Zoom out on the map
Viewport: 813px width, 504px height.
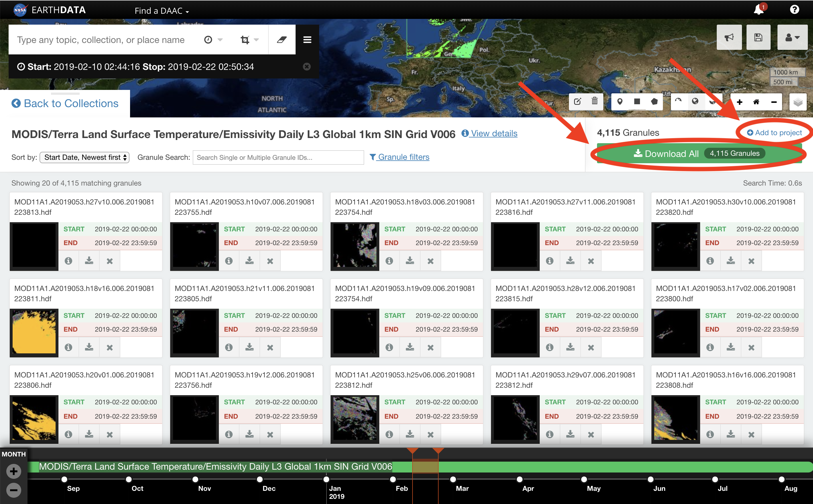click(774, 102)
